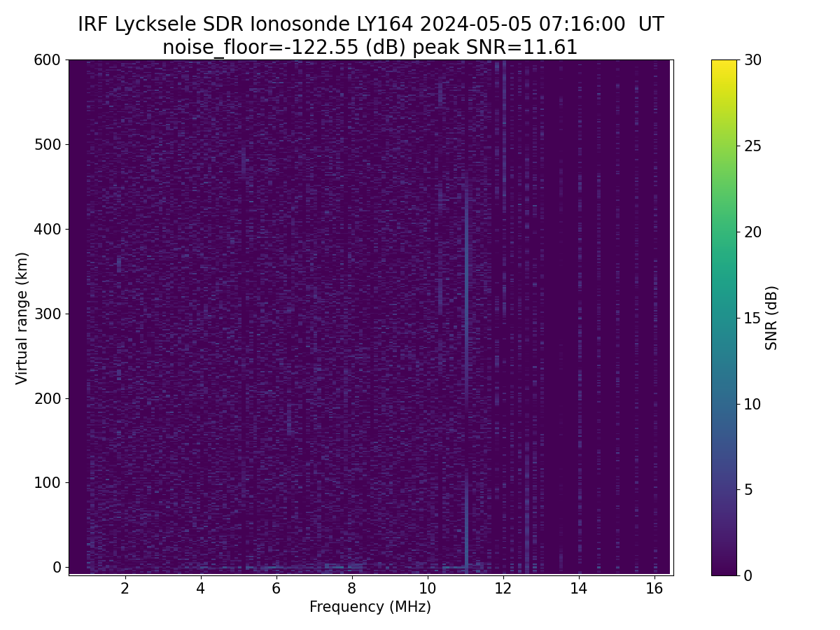The image size is (840, 630).
Task: Click the Frequency (MHz) axis label
Action: click(370, 607)
